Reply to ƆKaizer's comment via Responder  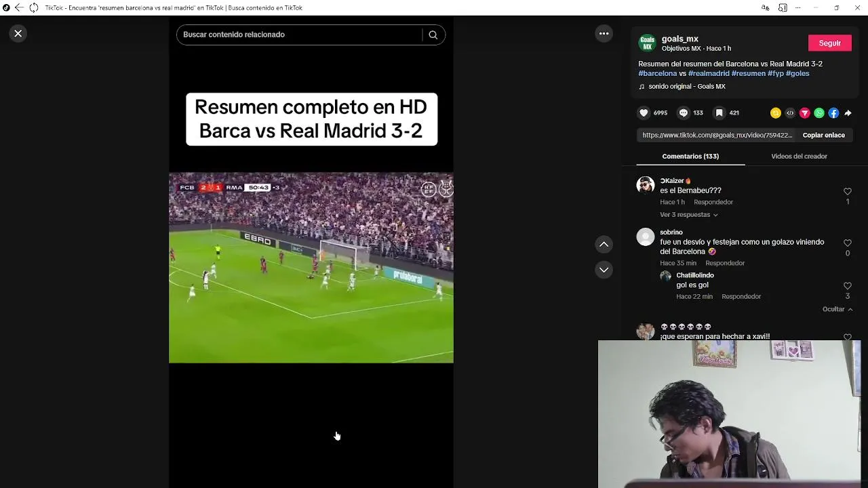point(713,202)
